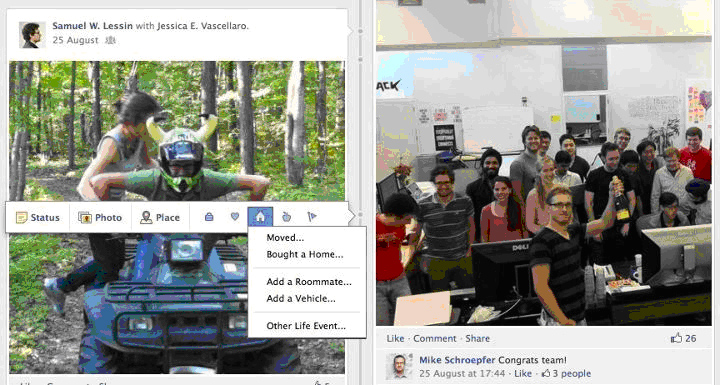Open Samuel W. Lessin's profile picture
720x385 pixels.
pos(32,35)
